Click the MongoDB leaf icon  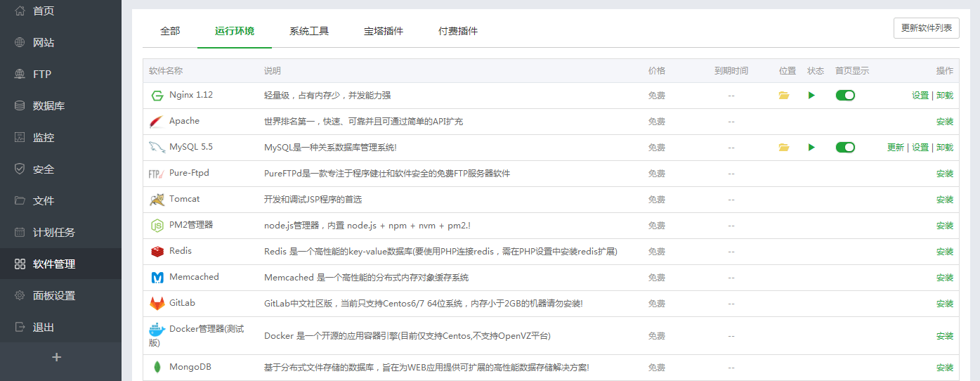coord(157,368)
